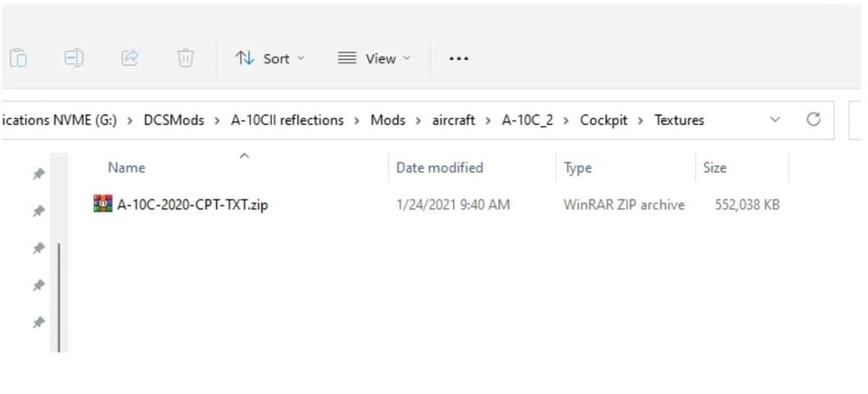Viewport: 868px width, 394px height.
Task: Select the A-10C-2020-CPT-TXT.zip file
Action: point(192,205)
